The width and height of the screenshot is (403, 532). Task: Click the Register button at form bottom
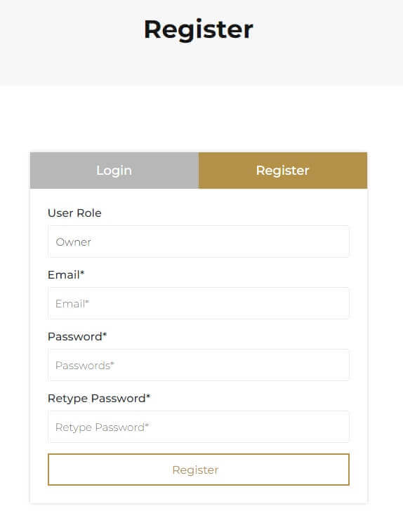tap(199, 470)
